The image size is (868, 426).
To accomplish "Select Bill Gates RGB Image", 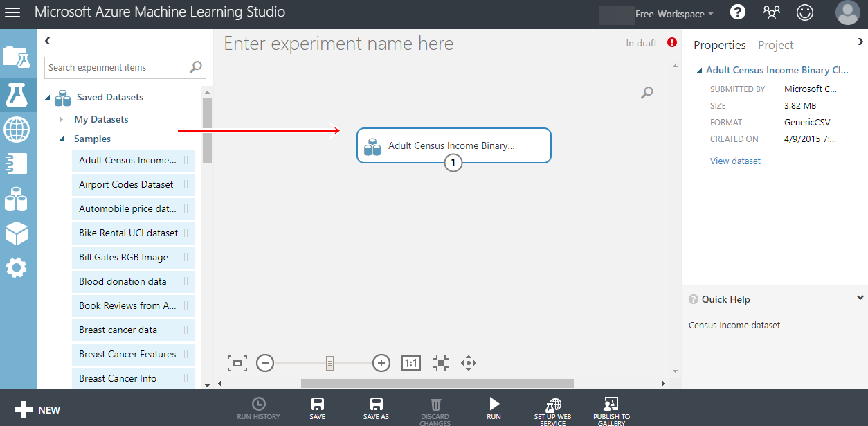I will [133, 257].
